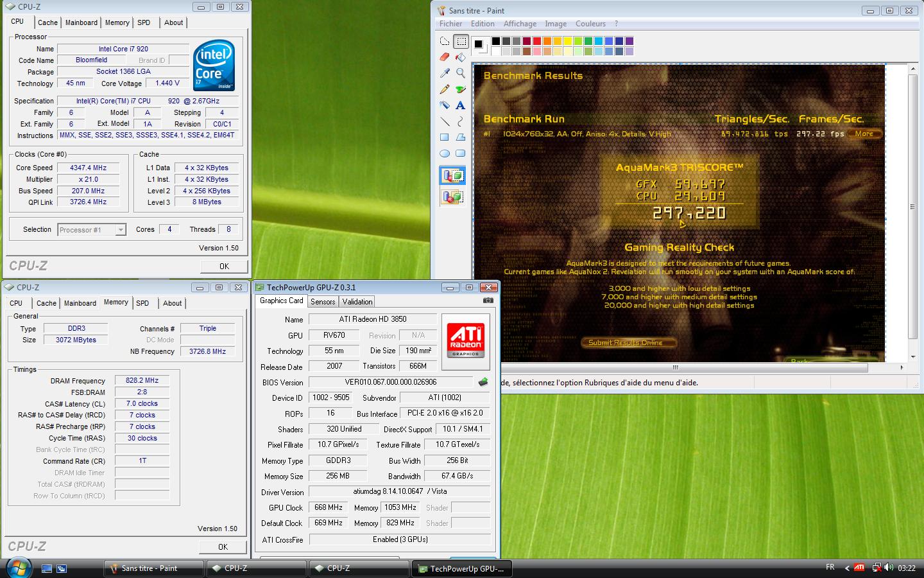Click OK in the lower CPU-Z memory window

(223, 547)
